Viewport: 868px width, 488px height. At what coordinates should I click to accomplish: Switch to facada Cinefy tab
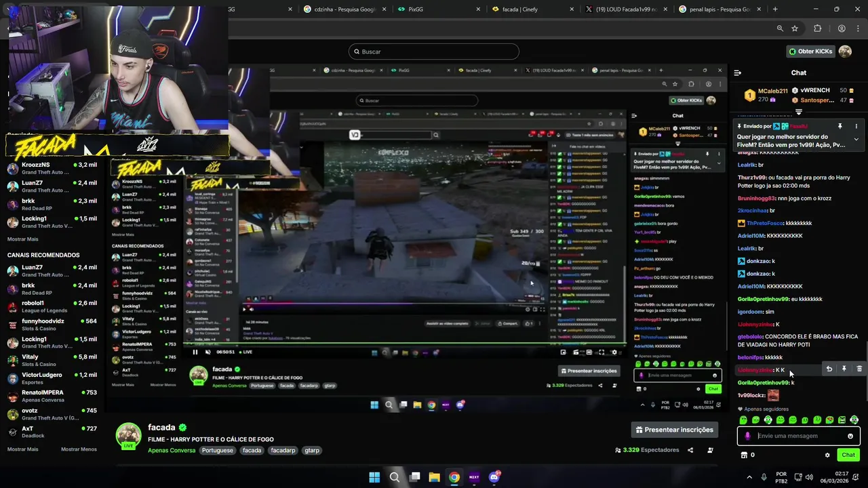click(x=532, y=9)
